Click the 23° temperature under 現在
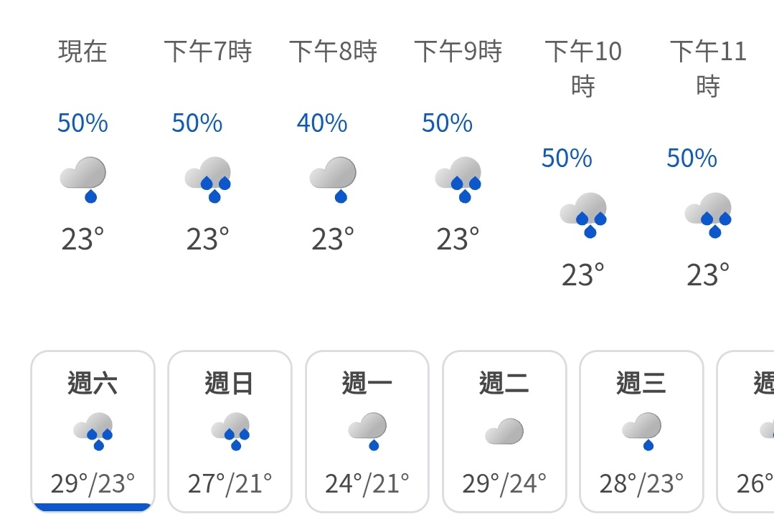Viewport: 774px width, 532px height. pos(83,239)
